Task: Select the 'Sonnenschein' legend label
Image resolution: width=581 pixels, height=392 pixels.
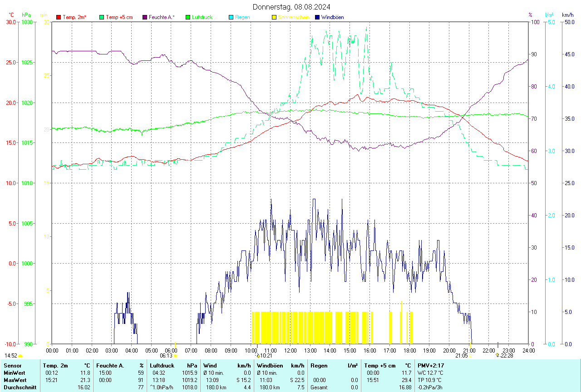Action: point(294,17)
